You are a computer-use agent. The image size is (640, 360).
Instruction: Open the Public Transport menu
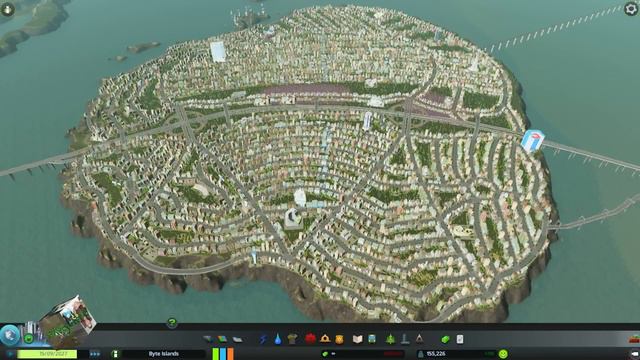pos(372,339)
